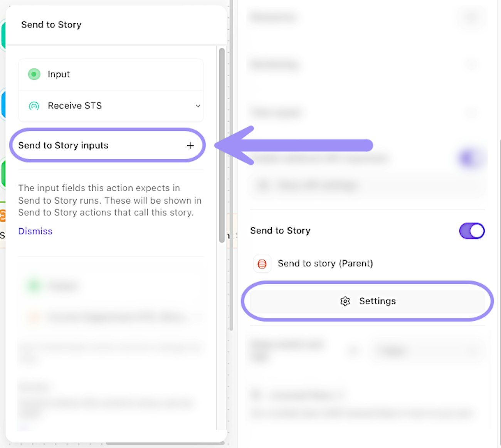501x448 pixels.
Task: Dismiss the Send to Story inputs hint
Action: tap(35, 231)
